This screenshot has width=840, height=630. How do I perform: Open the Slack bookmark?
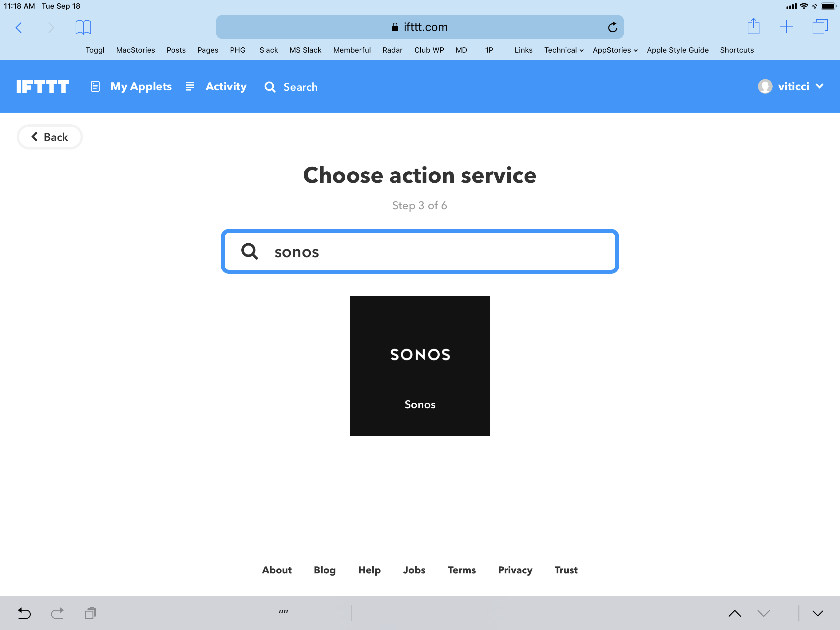tap(268, 50)
